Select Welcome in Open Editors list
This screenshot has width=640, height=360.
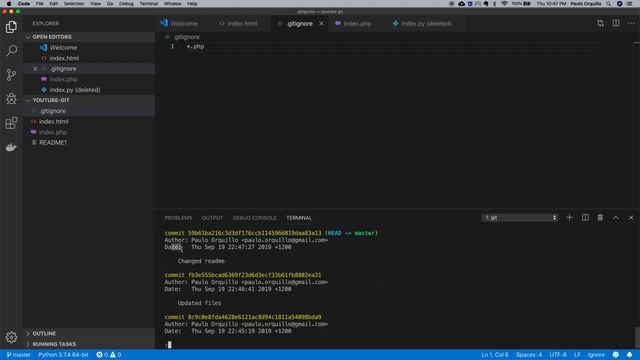coord(89,47)
